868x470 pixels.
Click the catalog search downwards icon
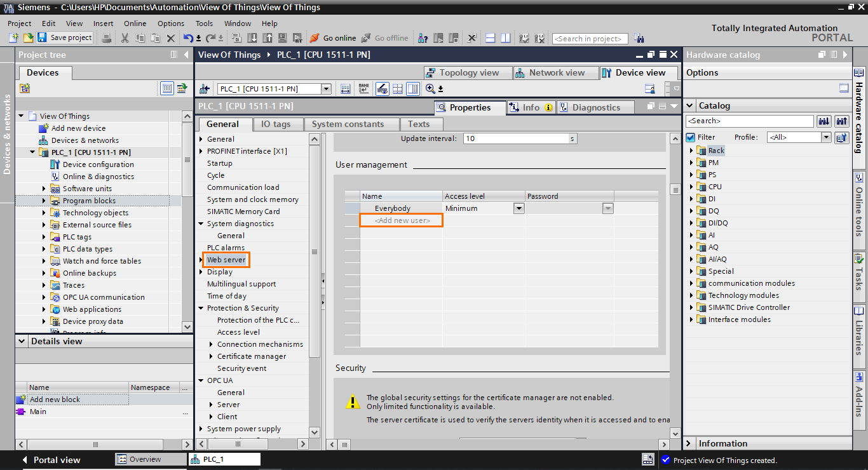click(x=824, y=121)
